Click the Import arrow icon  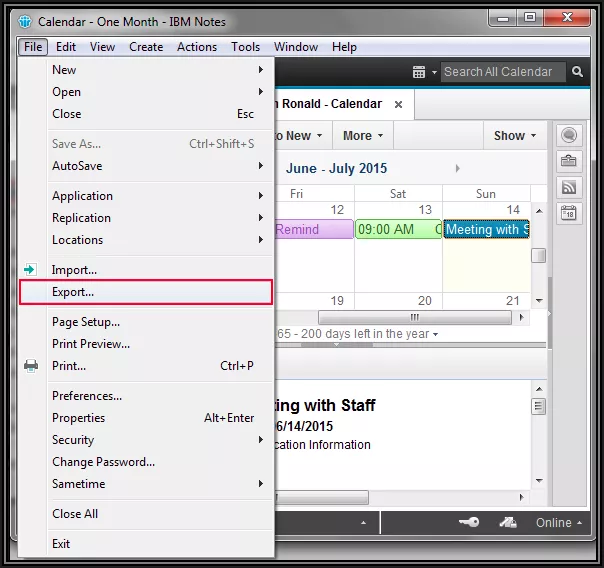pyautogui.click(x=30, y=270)
